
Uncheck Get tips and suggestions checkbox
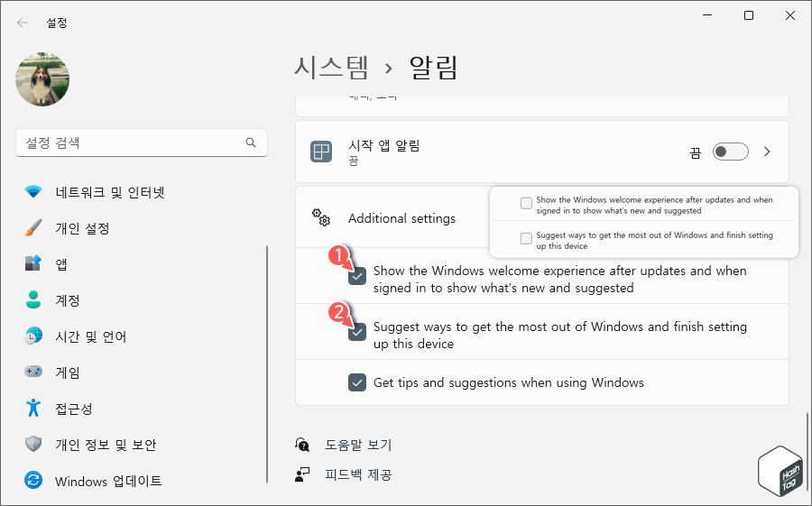click(x=357, y=382)
